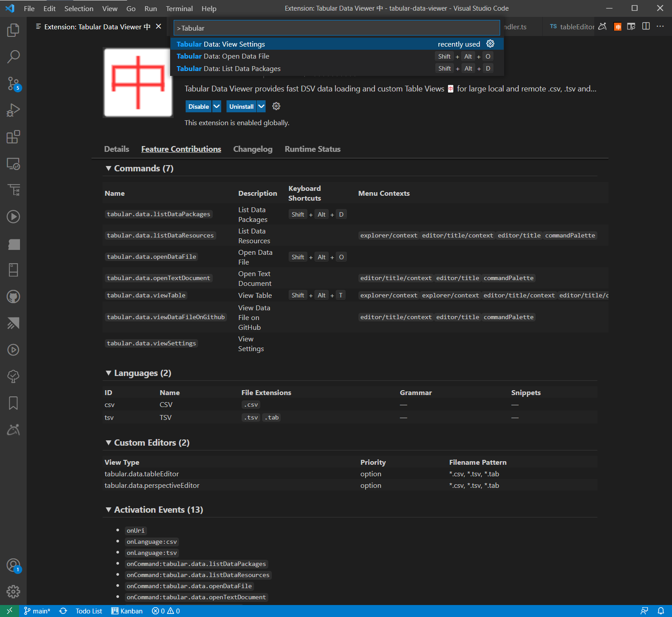
Task: Click the open preview to the side icon
Action: [631, 27]
